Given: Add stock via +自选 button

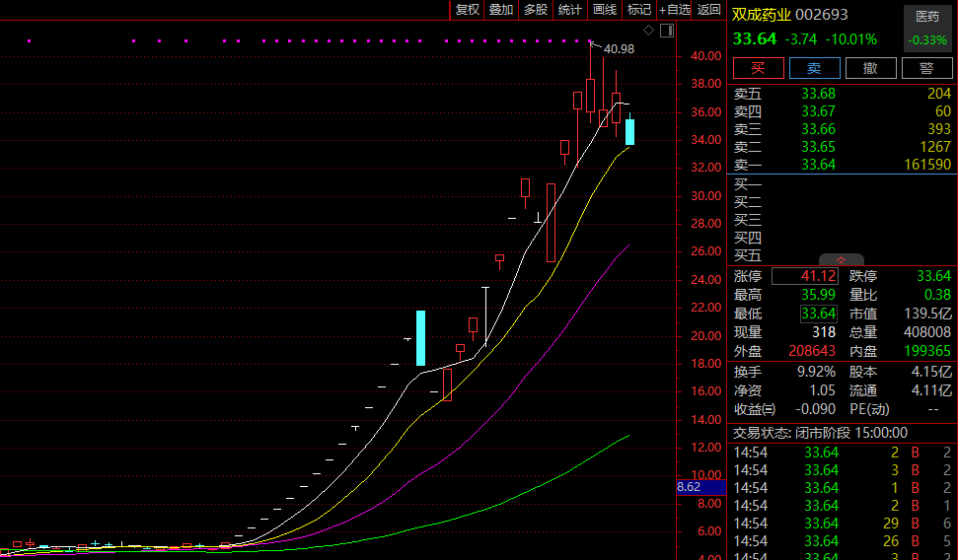Looking at the screenshot, I should 675,10.
